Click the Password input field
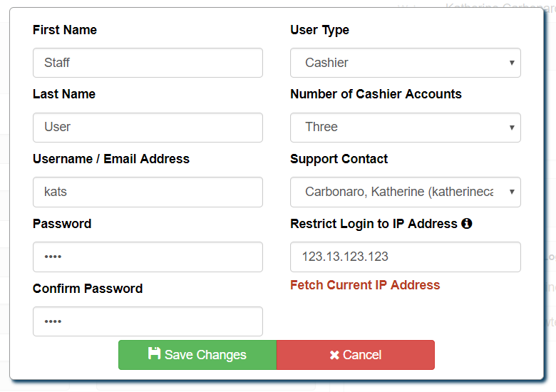 148,257
